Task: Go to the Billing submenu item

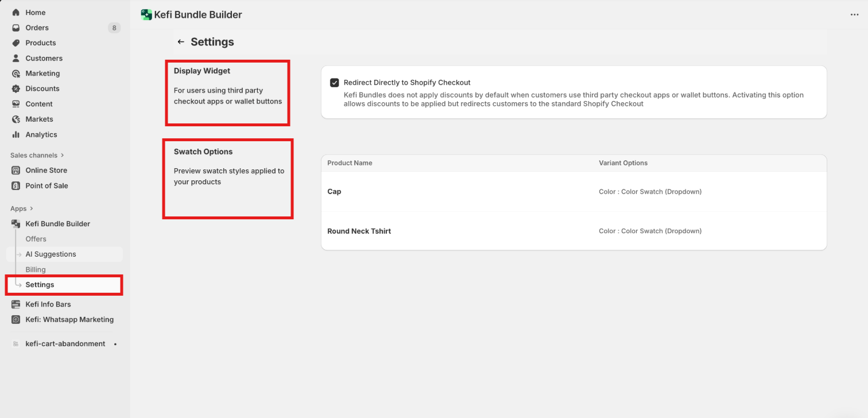Action: [x=36, y=269]
